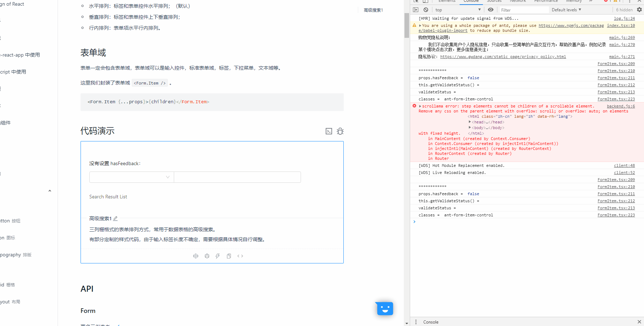
Task: Click the '6 hidden' messages label
Action: coord(624,10)
